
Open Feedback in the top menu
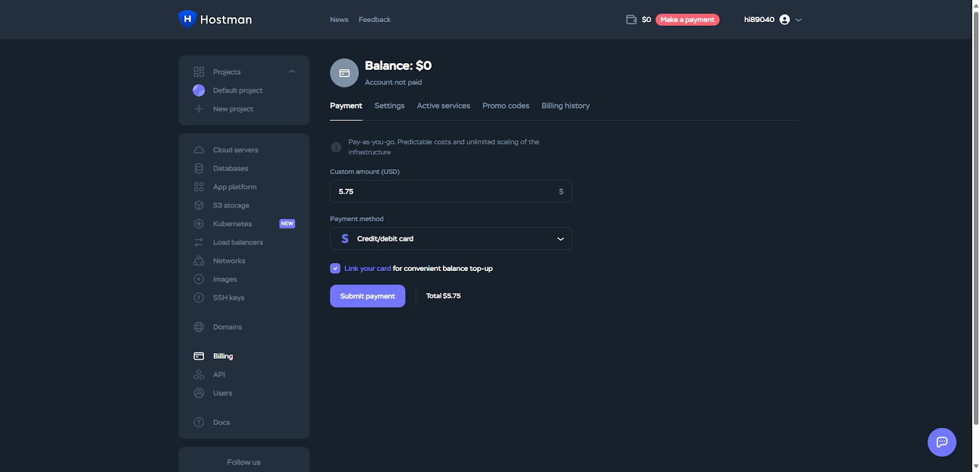[374, 20]
